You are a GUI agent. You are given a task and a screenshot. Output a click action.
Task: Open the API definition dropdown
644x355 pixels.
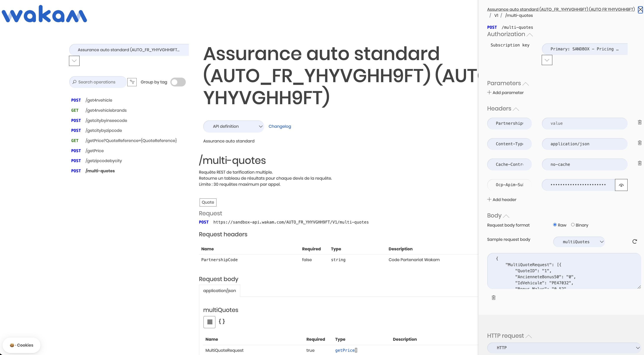(234, 126)
